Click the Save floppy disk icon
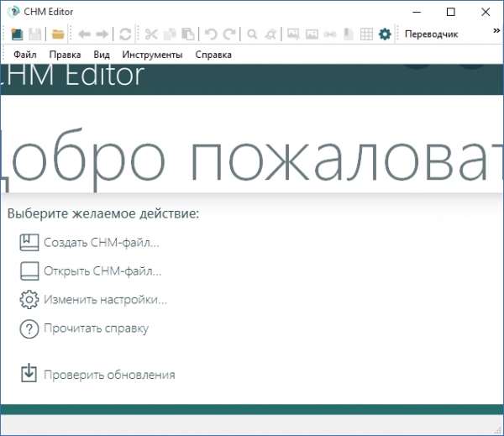The image size is (504, 436). 35,34
